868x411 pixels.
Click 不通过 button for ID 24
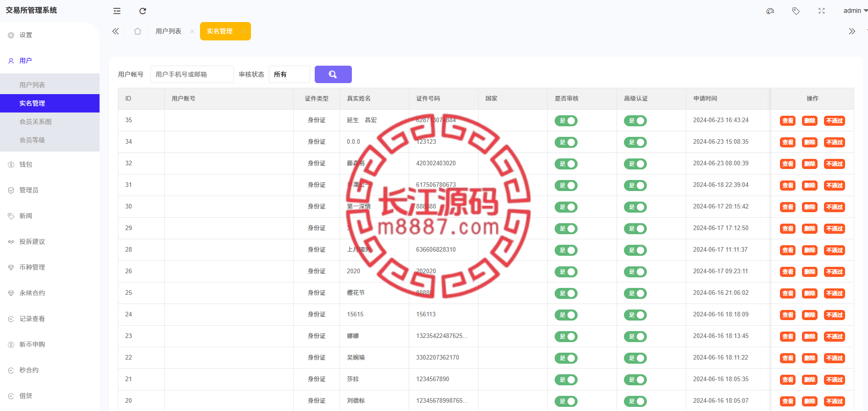click(835, 315)
